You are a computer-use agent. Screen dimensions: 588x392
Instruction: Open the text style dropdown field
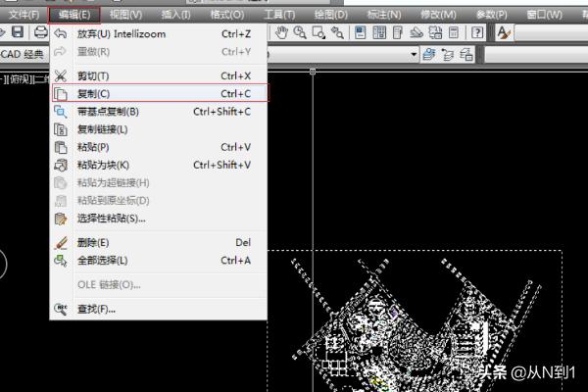click(551, 33)
